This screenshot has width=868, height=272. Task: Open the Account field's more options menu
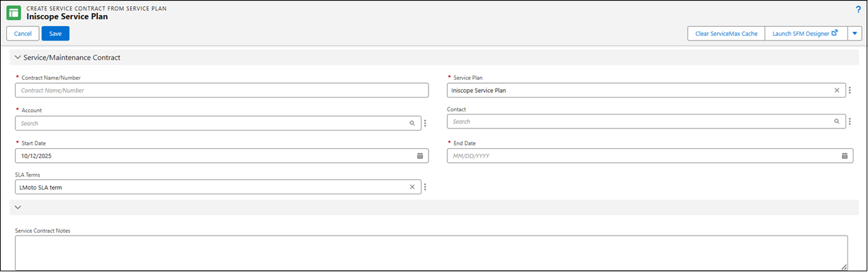click(x=425, y=123)
